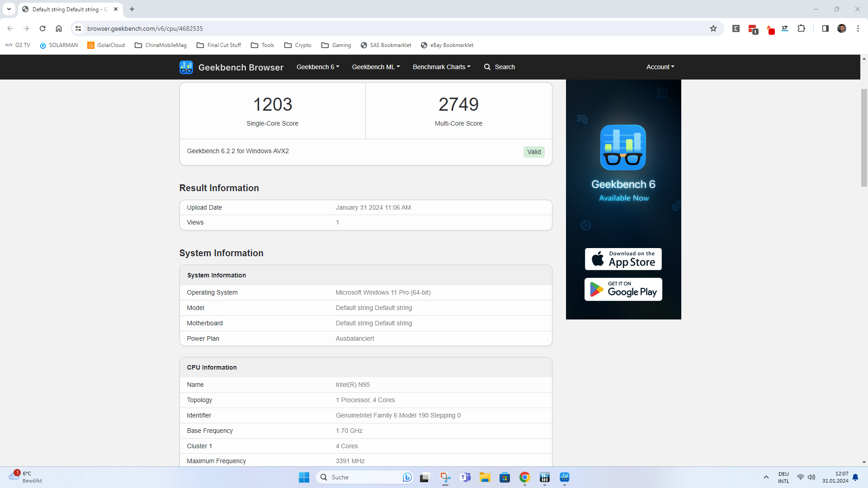Open the iSolarCloud bookmark

(x=106, y=45)
